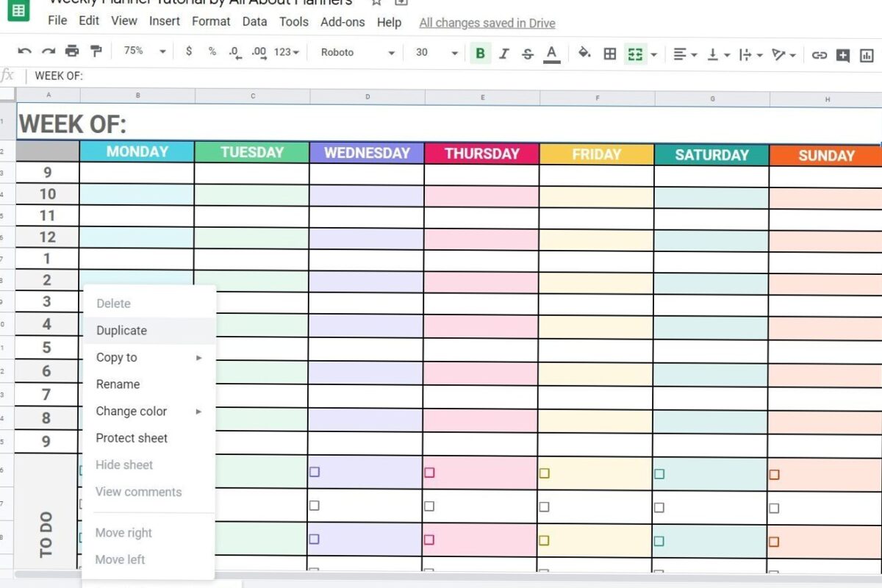The width and height of the screenshot is (882, 588).
Task: Select the Paint format tool
Action: pos(96,51)
